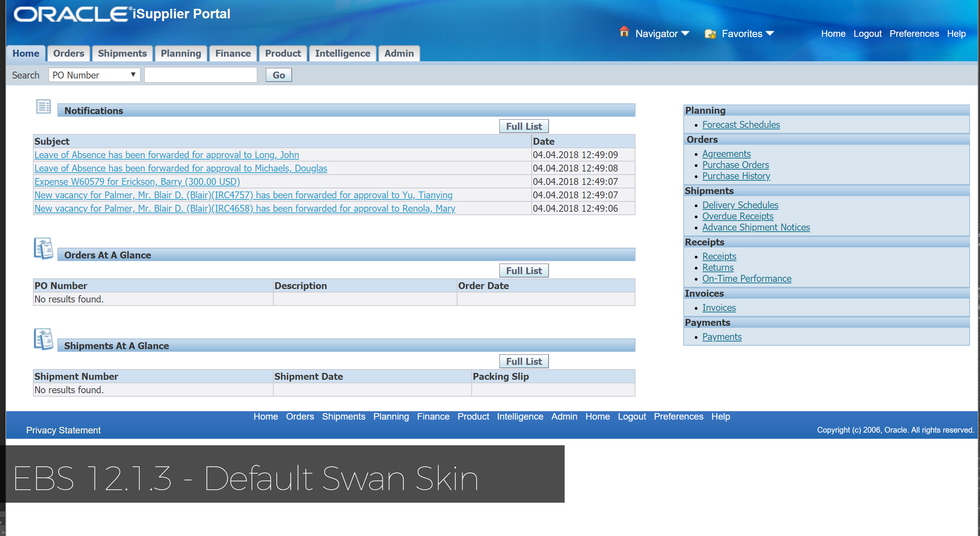Open the Purchase History link

[736, 176]
